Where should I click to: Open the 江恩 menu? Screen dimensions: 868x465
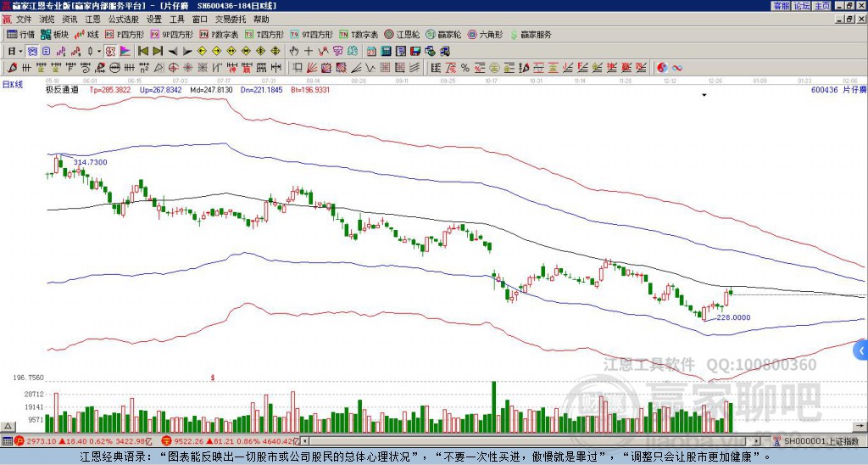[92, 20]
